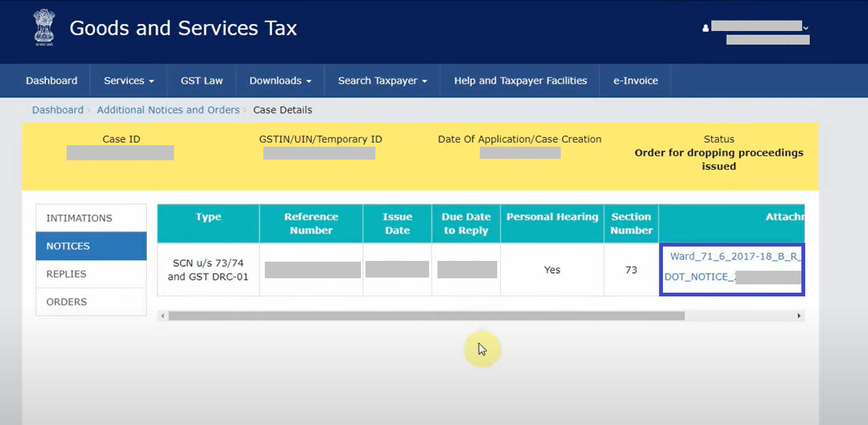Go back to Additional Notices and Orders breadcrumb
This screenshot has height=425, width=868.
[168, 110]
